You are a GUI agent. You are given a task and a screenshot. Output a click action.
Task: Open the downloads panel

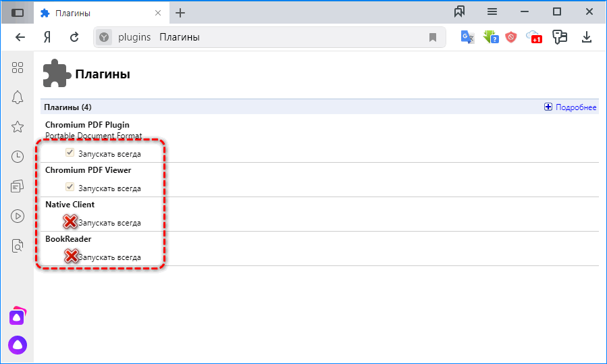coord(587,37)
